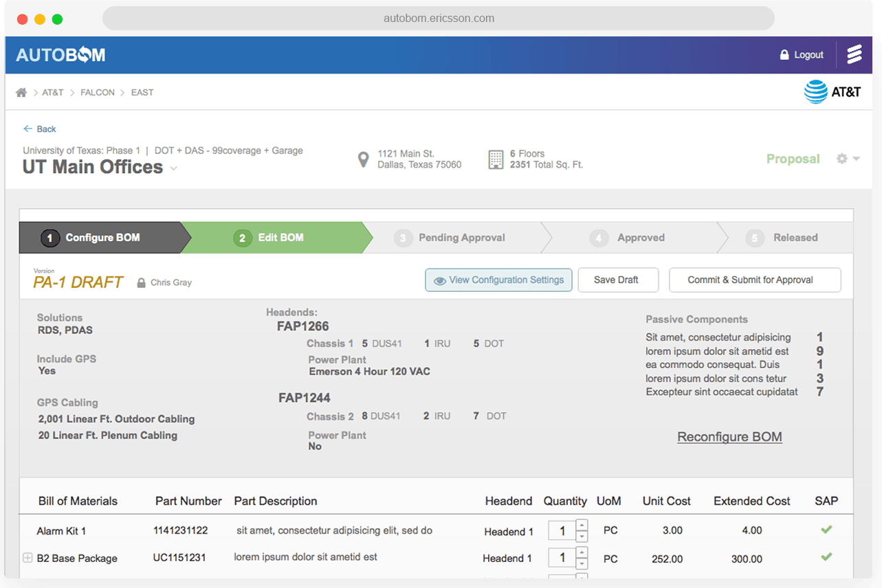Image resolution: width=882 pixels, height=588 pixels.
Task: Click Reconfigure BOM link
Action: (x=729, y=437)
